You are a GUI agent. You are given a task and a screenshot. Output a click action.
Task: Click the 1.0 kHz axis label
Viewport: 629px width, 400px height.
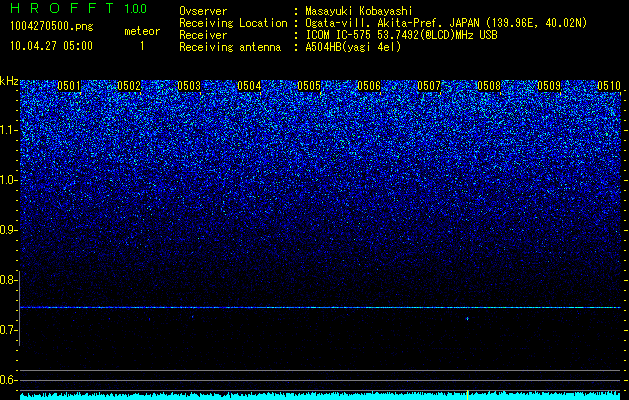tap(8, 180)
